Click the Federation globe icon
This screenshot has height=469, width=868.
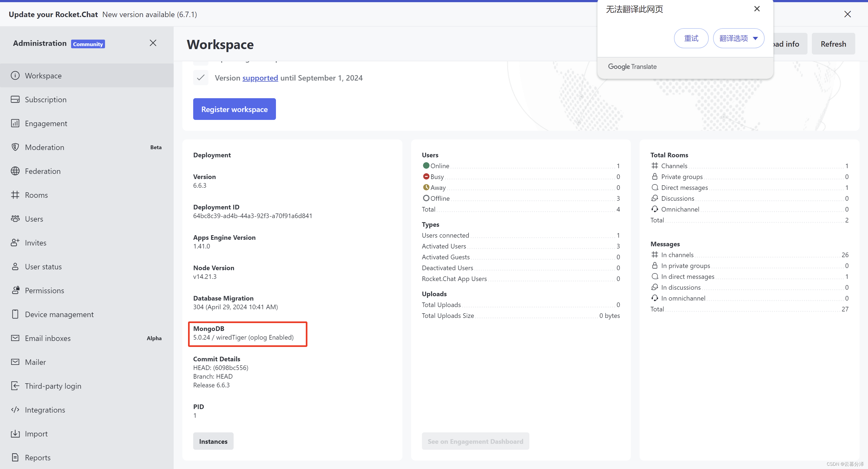pyautogui.click(x=15, y=171)
